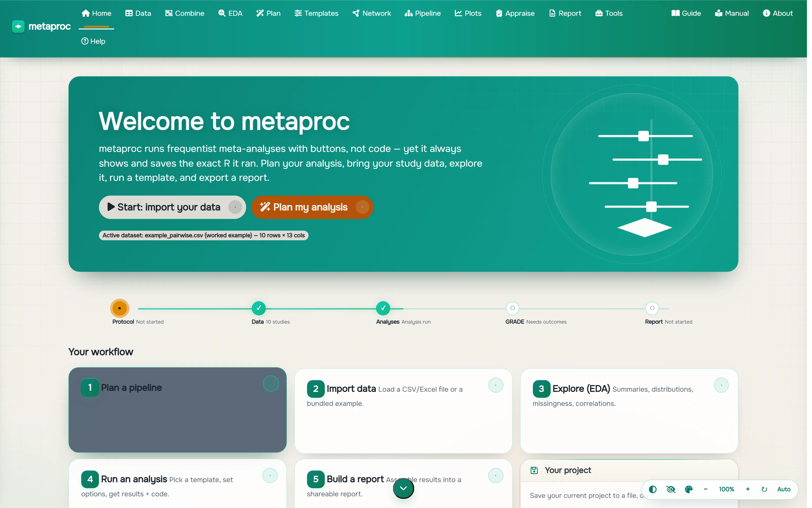The width and height of the screenshot is (812, 508).
Task: Click the save icon beside Your project
Action: point(534,470)
